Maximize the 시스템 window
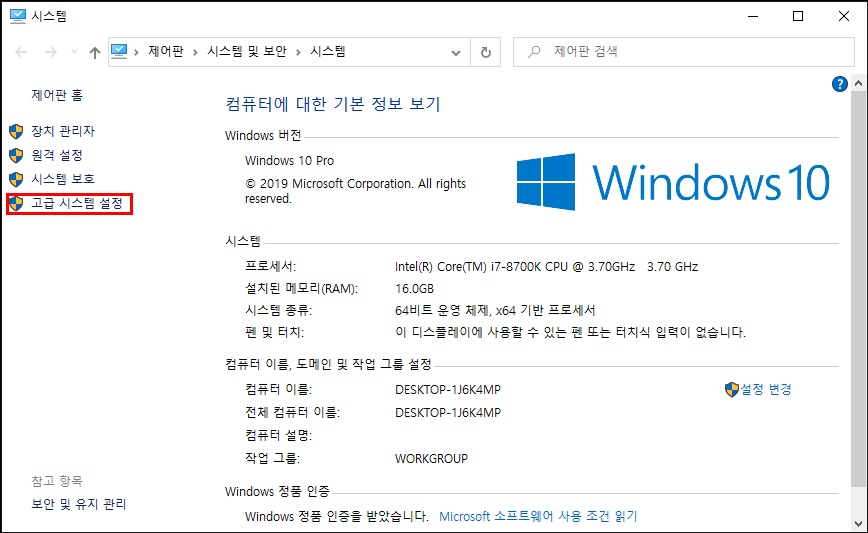 click(798, 16)
